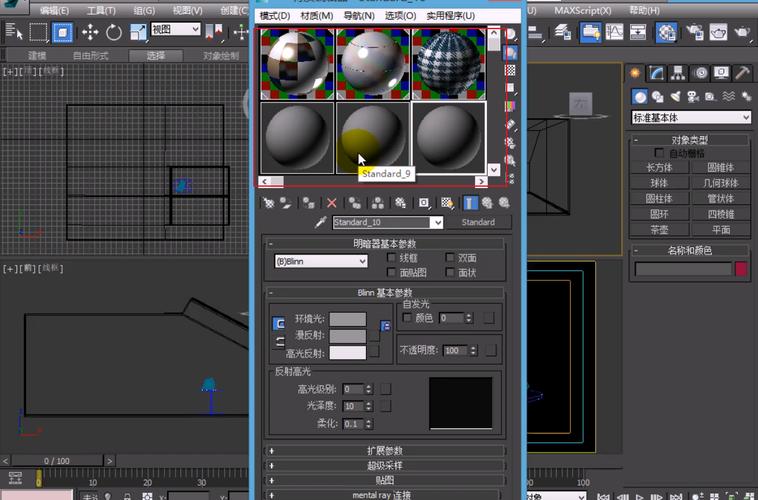Image resolution: width=758 pixels, height=500 pixels.
Task: Select the Rotate tool in main toolbar
Action: point(113,32)
